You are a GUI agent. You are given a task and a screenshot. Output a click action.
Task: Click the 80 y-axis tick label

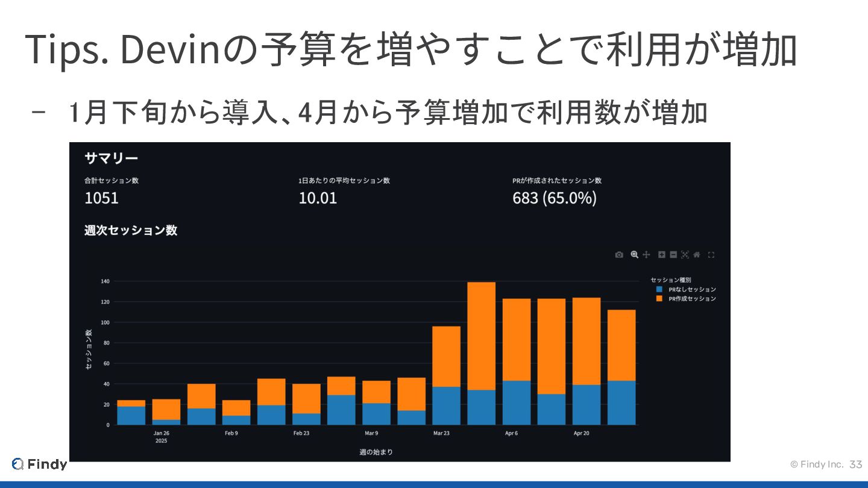106,343
